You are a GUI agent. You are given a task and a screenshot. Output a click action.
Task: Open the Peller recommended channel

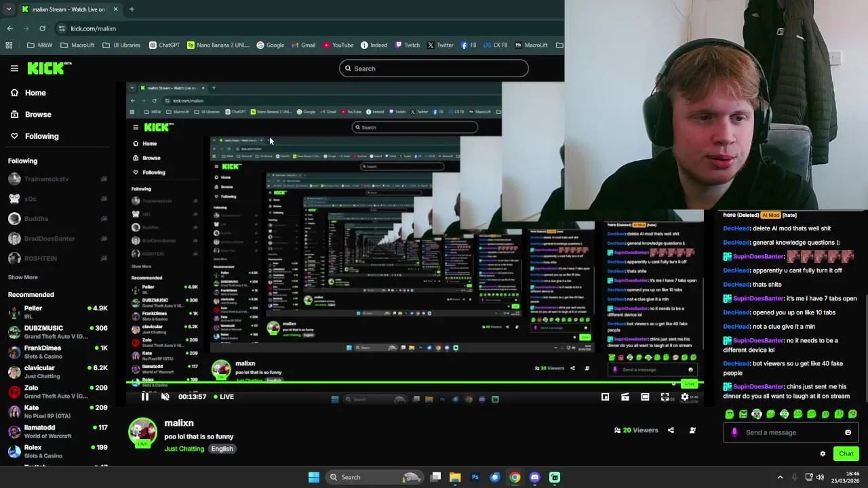[x=58, y=312]
